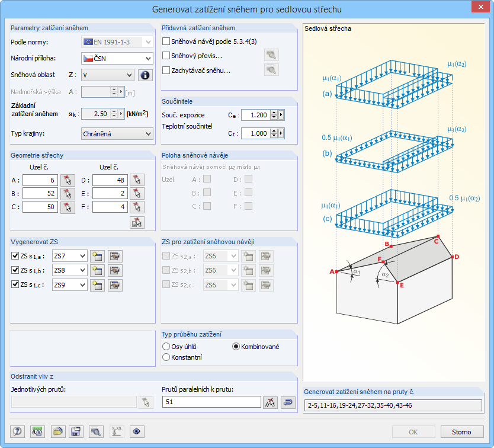This screenshot has height=448, width=494.
Task: Open snow region info button
Action: (145, 75)
